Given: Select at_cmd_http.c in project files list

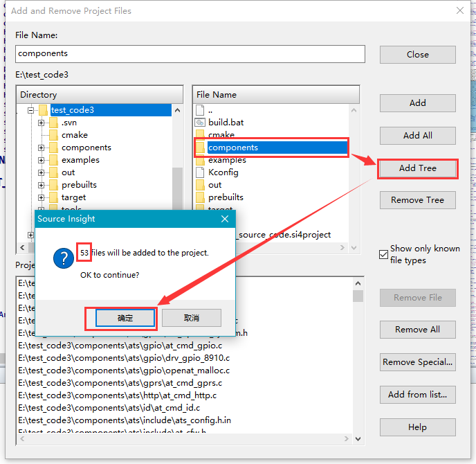Looking at the screenshot, I should click(117, 395).
